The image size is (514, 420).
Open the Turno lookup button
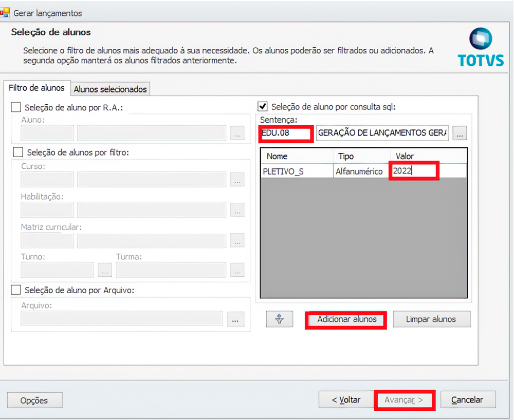[104, 270]
